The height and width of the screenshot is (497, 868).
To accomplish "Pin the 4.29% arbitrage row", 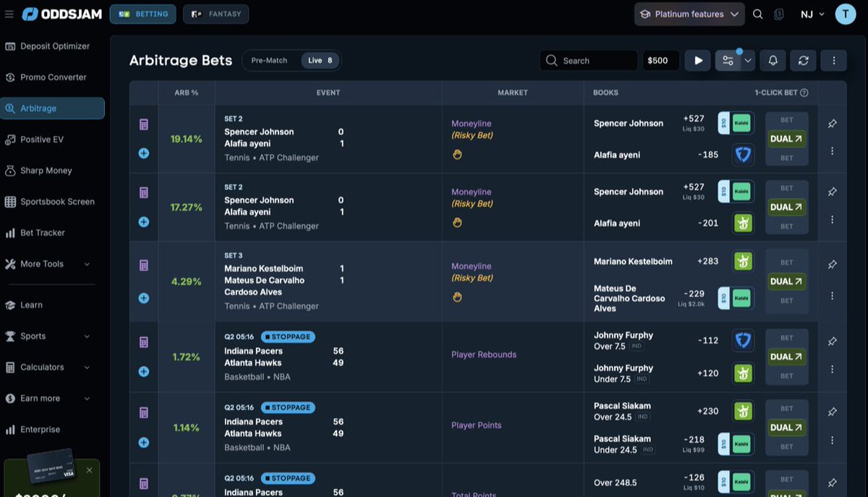I will (x=833, y=265).
